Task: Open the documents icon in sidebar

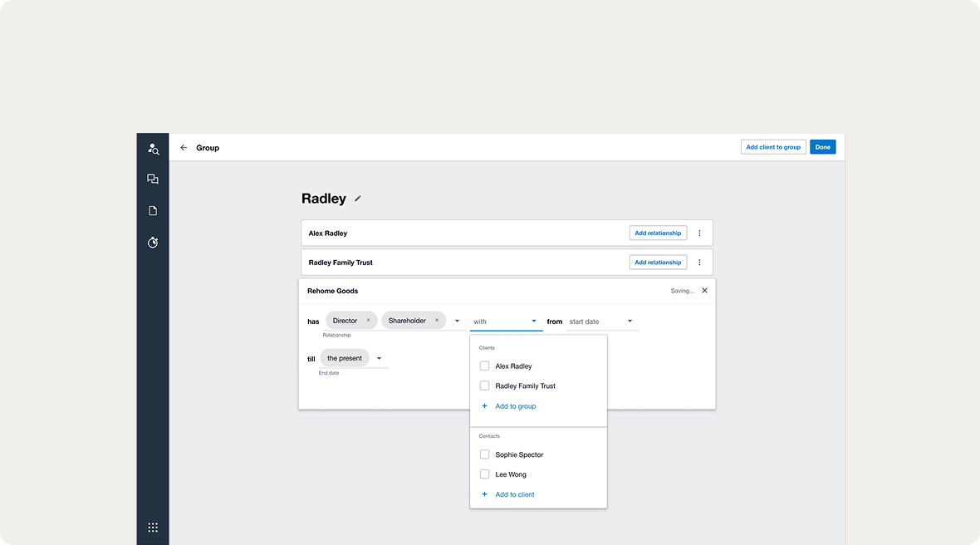Action: [x=153, y=211]
